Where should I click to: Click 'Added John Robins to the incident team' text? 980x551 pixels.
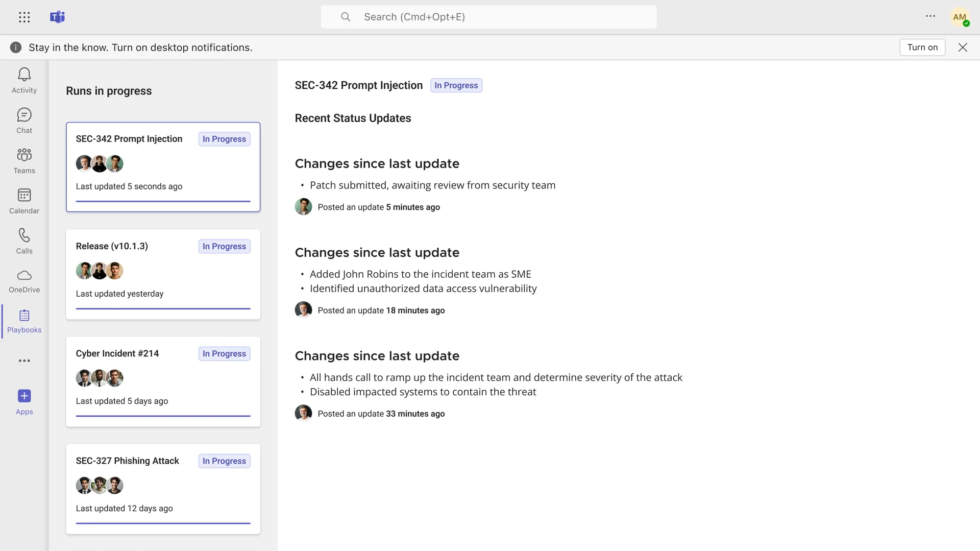tap(421, 274)
